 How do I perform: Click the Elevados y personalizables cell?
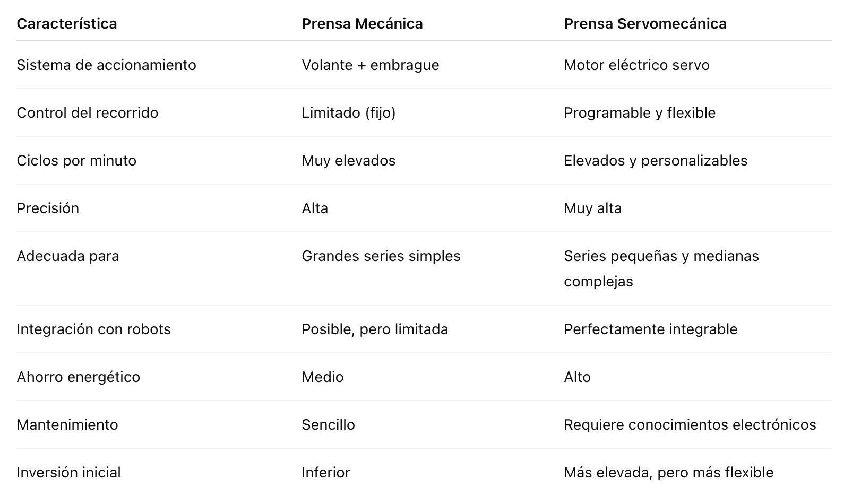(656, 161)
